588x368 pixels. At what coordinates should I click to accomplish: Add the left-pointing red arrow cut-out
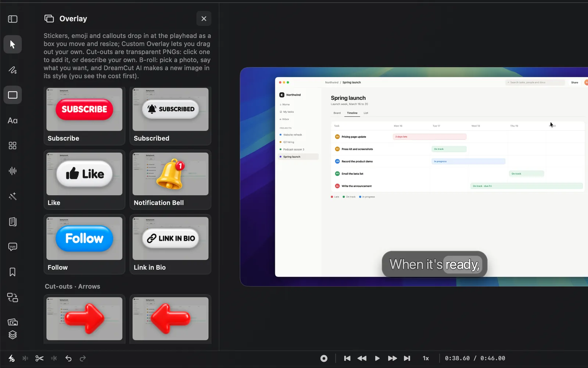pos(171,319)
